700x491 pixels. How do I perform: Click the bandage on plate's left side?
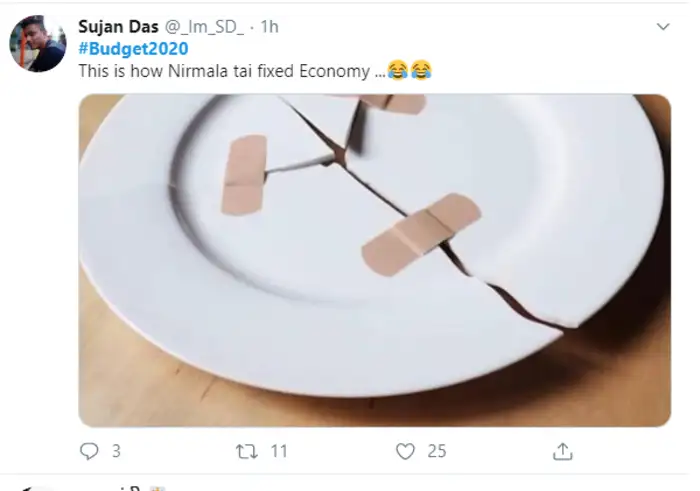tap(243, 174)
